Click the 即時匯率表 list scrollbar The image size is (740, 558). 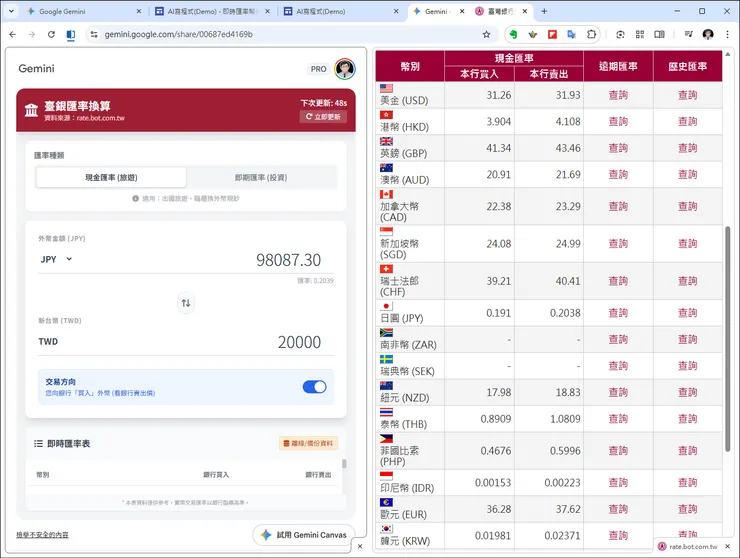coord(345,464)
